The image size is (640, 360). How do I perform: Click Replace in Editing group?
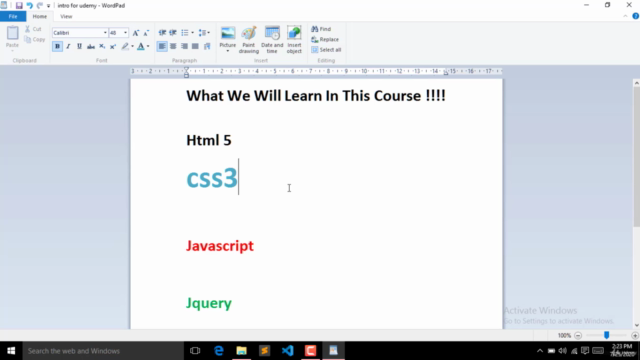(x=325, y=39)
